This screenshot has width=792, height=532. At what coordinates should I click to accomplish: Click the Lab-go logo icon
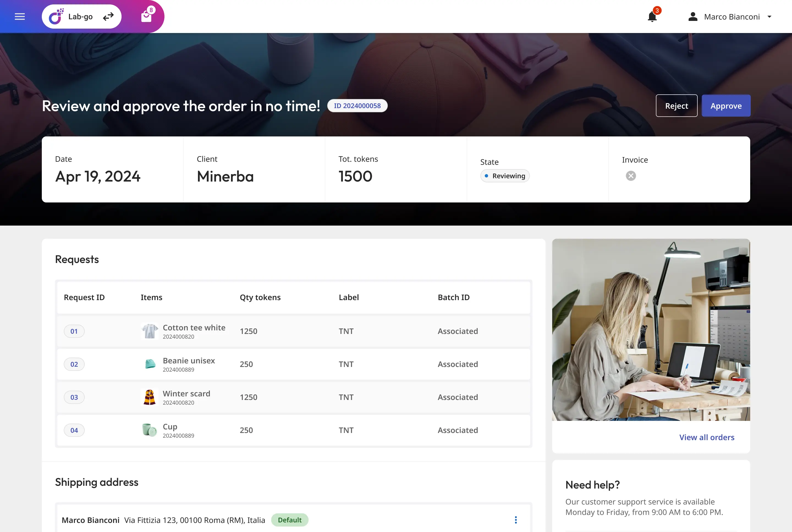[56, 17]
